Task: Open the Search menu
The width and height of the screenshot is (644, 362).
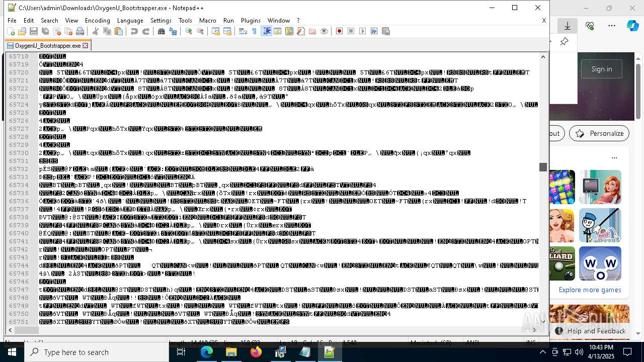Action: click(x=49, y=21)
